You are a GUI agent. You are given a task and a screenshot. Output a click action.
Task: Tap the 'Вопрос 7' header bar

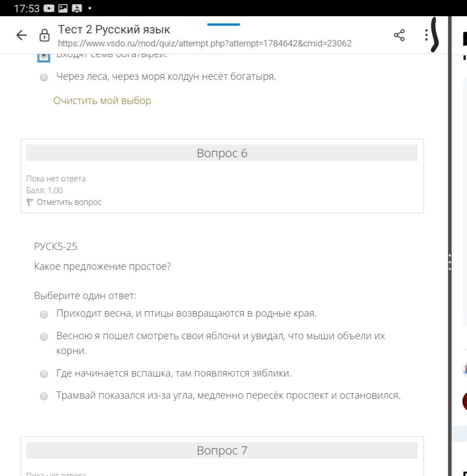coord(222,450)
